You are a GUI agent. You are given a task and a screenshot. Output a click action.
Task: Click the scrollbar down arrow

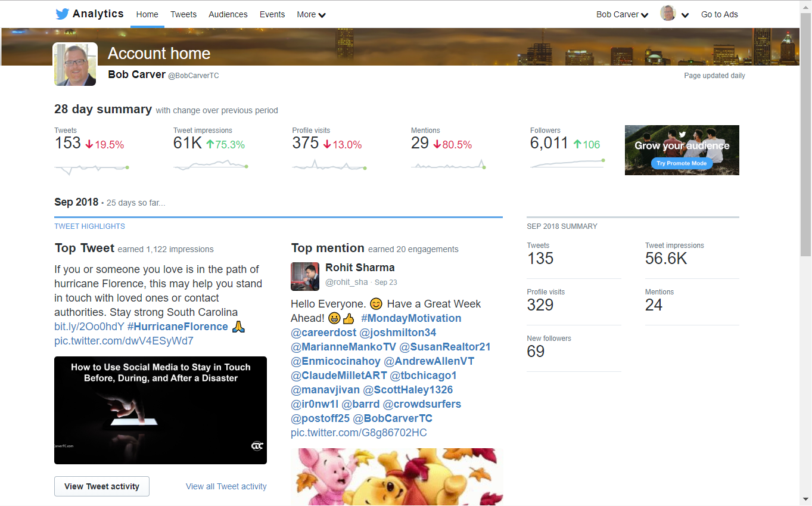point(805,499)
